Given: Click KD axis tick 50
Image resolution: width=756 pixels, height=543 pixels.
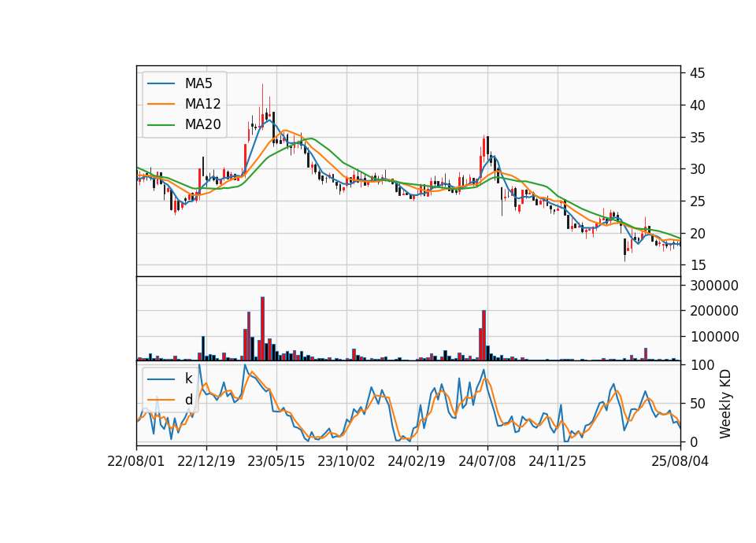Looking at the screenshot, I should (x=697, y=404).
